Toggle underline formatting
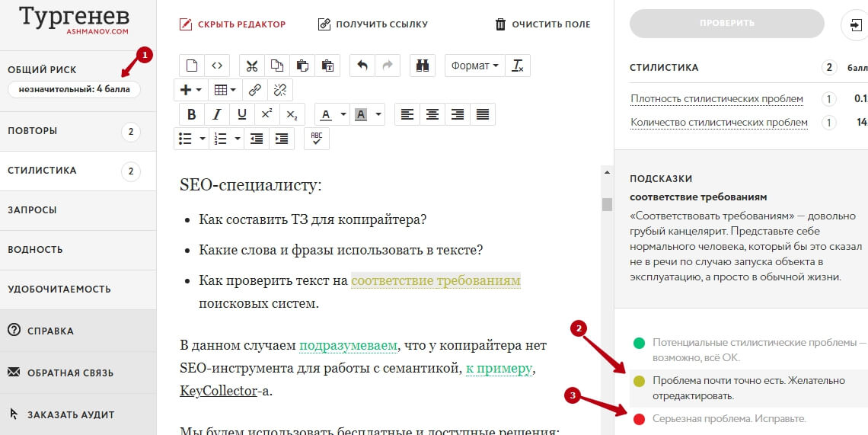868x435 pixels. point(242,114)
